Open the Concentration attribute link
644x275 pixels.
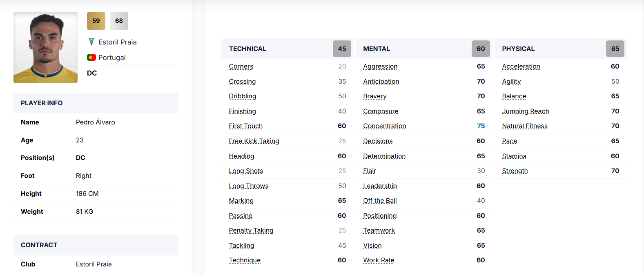[x=384, y=126]
